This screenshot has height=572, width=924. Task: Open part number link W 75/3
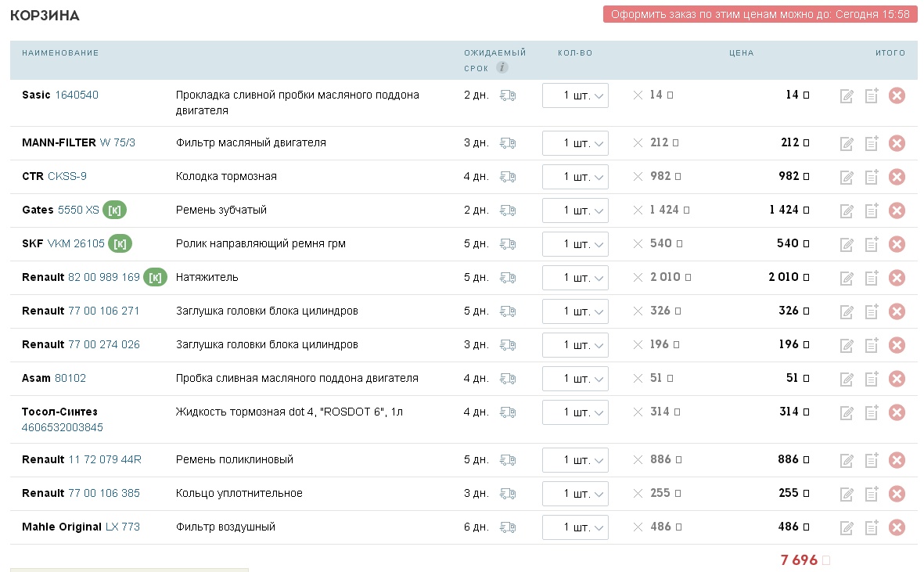(117, 142)
